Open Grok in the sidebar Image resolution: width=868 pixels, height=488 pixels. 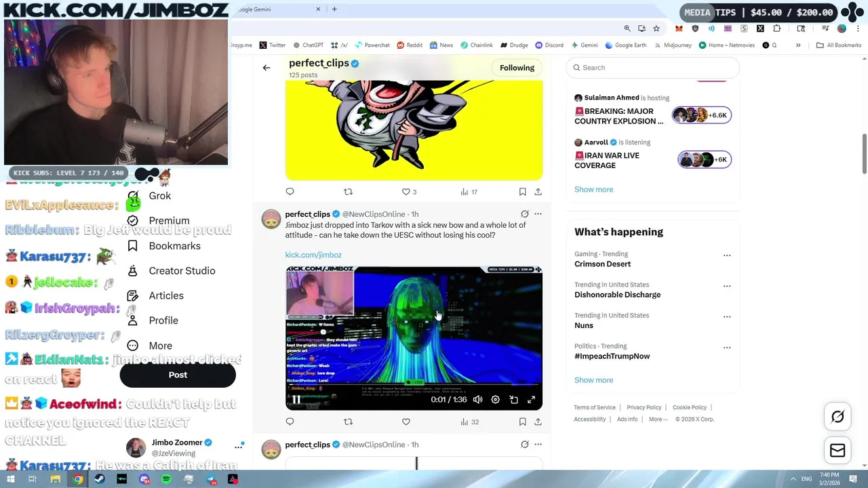pyautogui.click(x=149, y=196)
